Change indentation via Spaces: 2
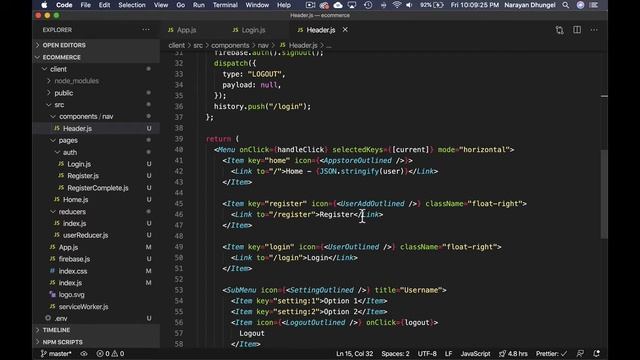Image resolution: width=640 pixels, height=360 pixels. [395, 353]
